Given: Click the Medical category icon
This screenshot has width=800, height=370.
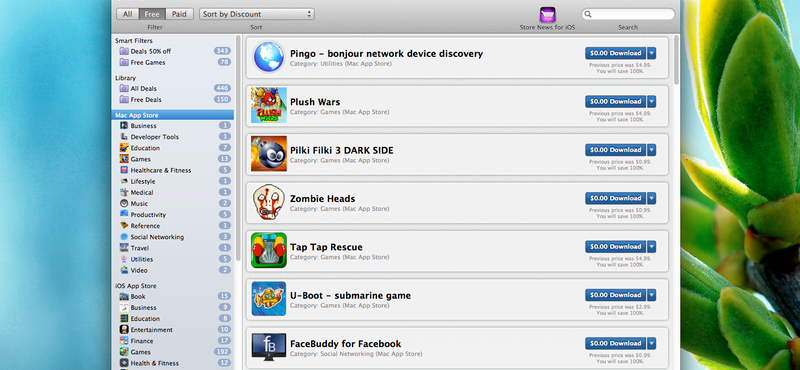Looking at the screenshot, I should (x=124, y=192).
